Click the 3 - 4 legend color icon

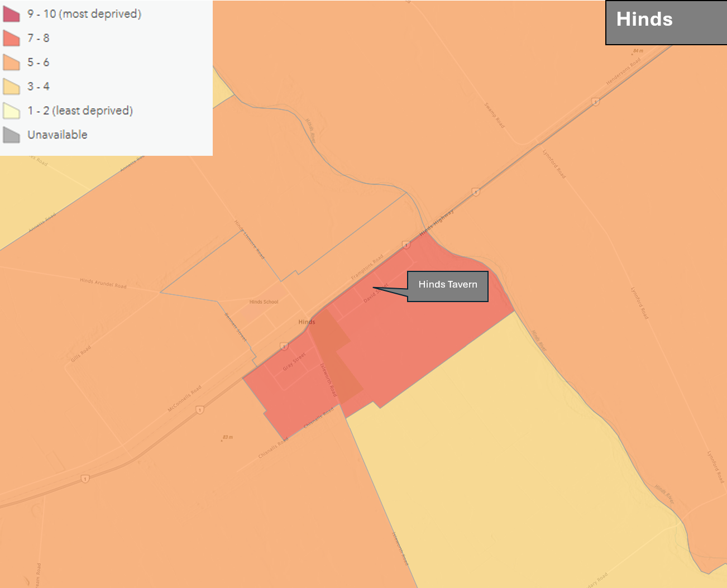point(11,87)
